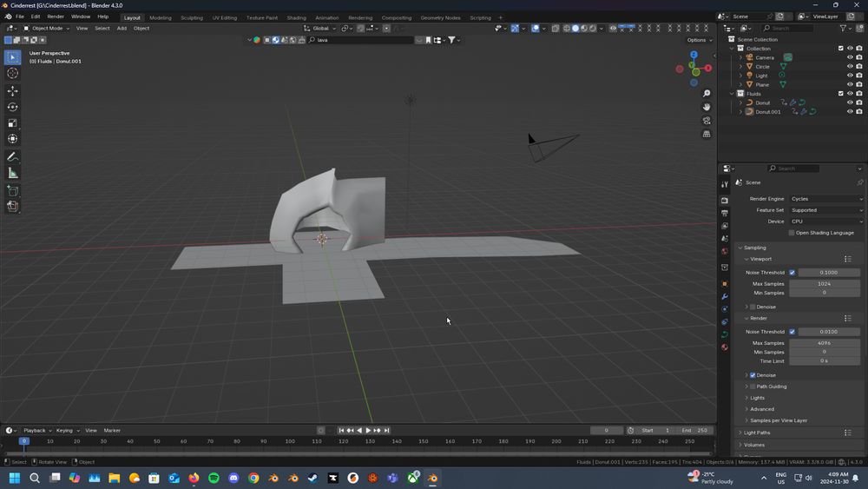Switch to the Sculpting workspace tab
The height and width of the screenshot is (489, 868).
pyautogui.click(x=191, y=17)
